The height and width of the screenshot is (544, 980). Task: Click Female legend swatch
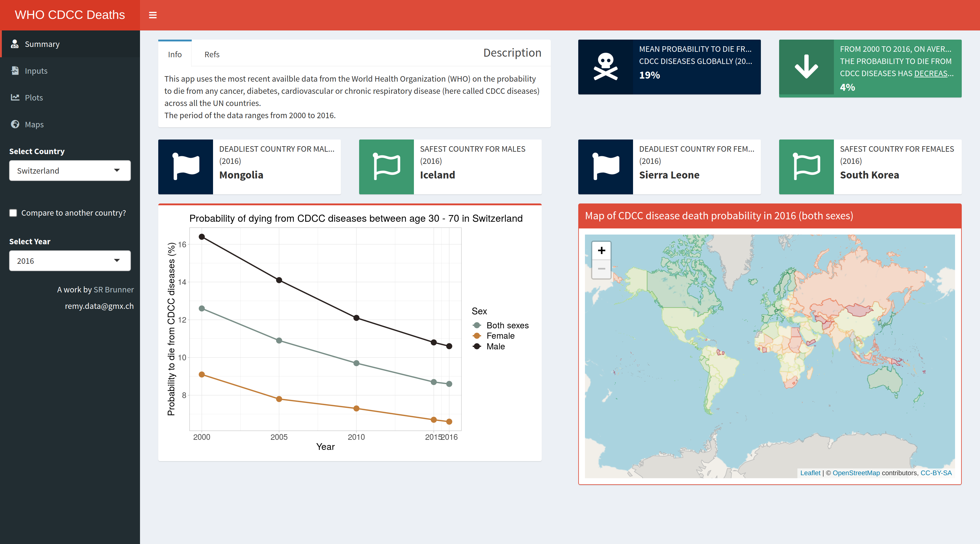[477, 336]
